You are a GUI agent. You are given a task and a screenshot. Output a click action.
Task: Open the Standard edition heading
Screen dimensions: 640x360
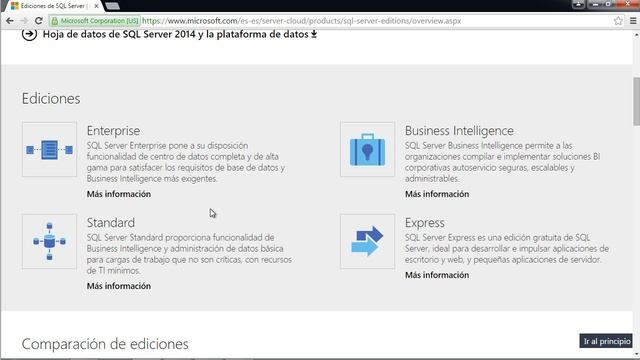coord(111,222)
